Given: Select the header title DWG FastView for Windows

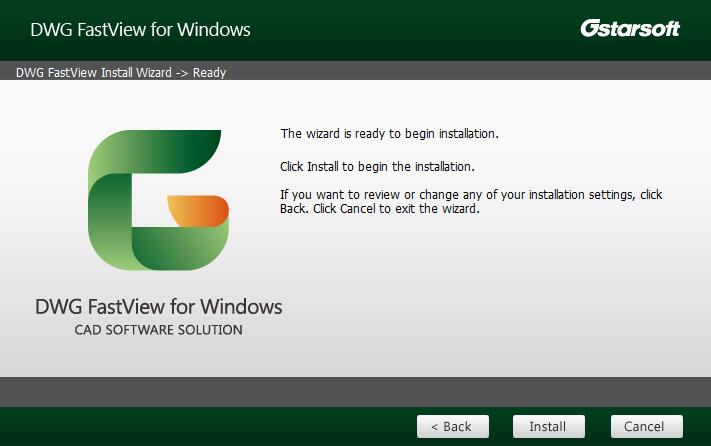Looking at the screenshot, I should pyautogui.click(x=140, y=29).
